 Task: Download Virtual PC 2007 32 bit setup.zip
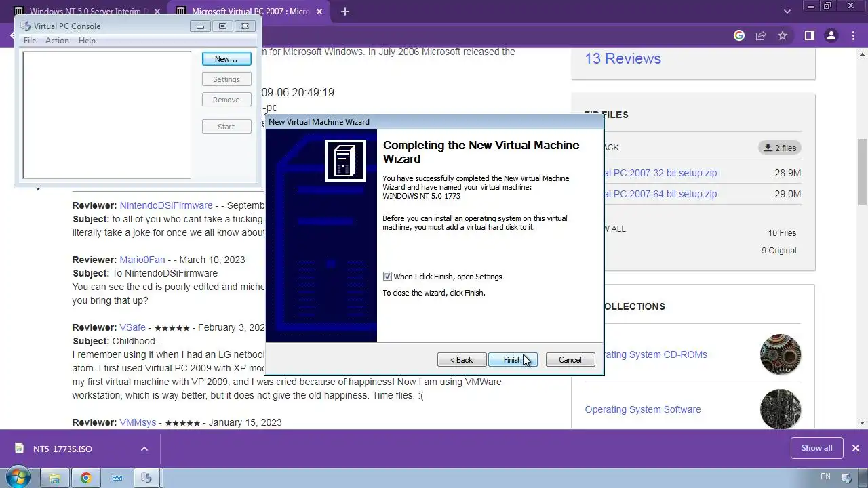click(x=661, y=173)
